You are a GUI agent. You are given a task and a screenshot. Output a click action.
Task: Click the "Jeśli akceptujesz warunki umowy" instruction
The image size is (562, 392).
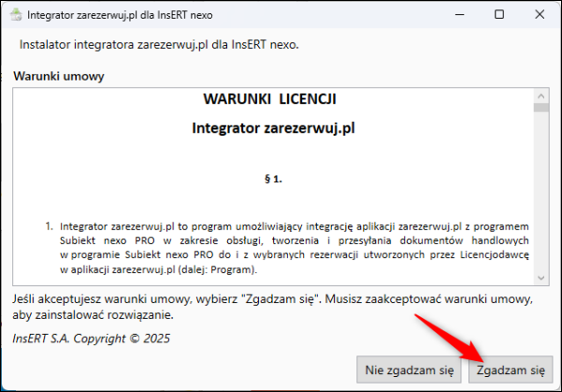[272, 307]
